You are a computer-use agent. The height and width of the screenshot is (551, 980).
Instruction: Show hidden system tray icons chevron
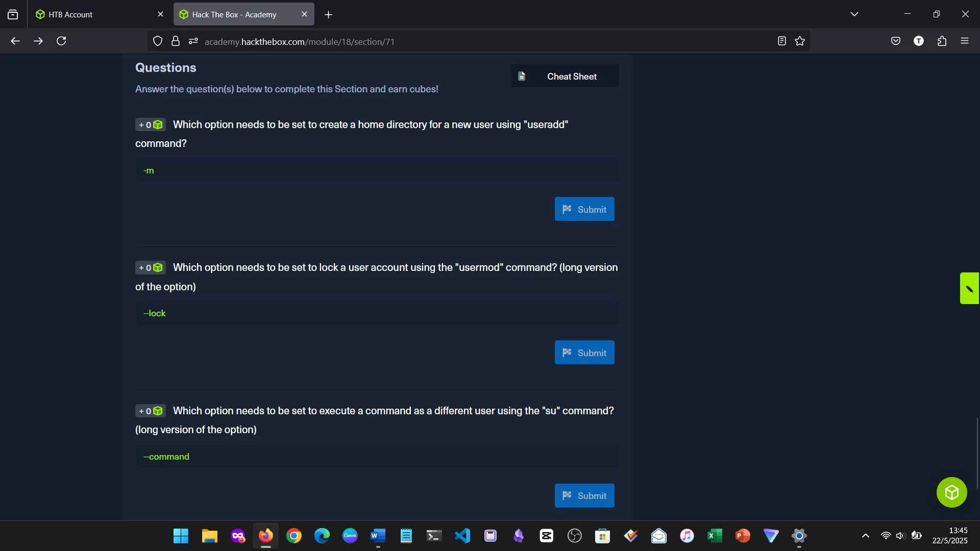pos(866,536)
